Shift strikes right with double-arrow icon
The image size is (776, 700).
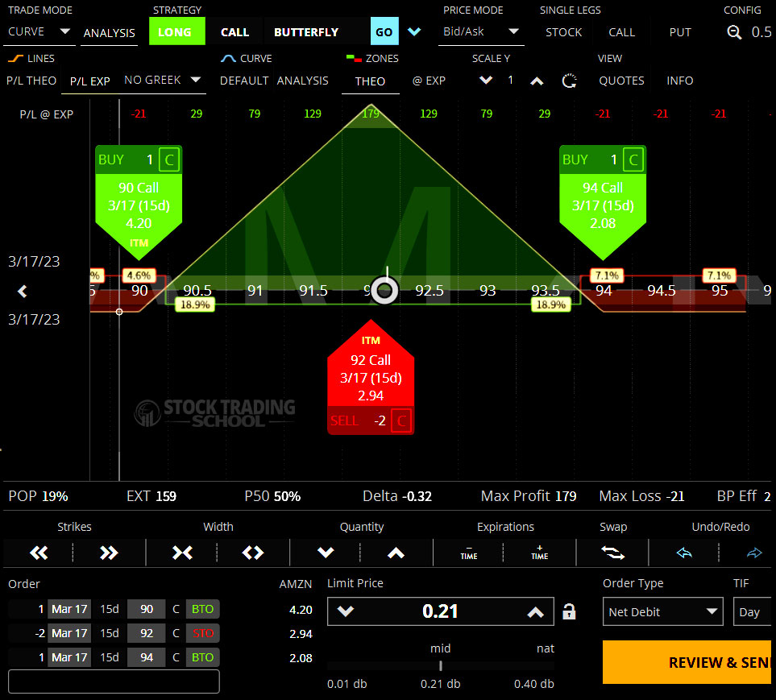click(109, 553)
